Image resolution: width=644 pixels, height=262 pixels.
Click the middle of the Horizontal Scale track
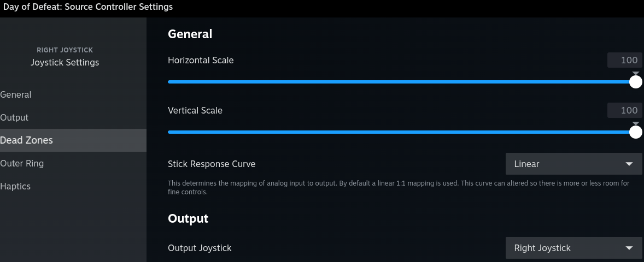(401, 82)
